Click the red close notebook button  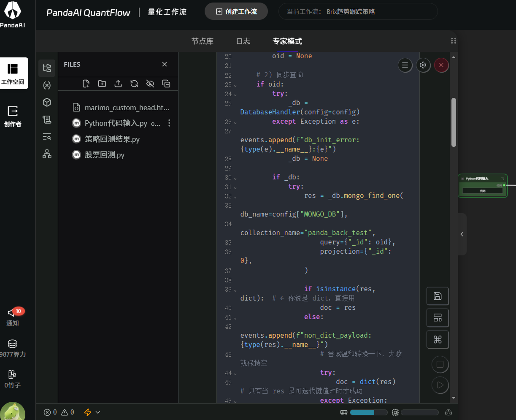pos(441,65)
